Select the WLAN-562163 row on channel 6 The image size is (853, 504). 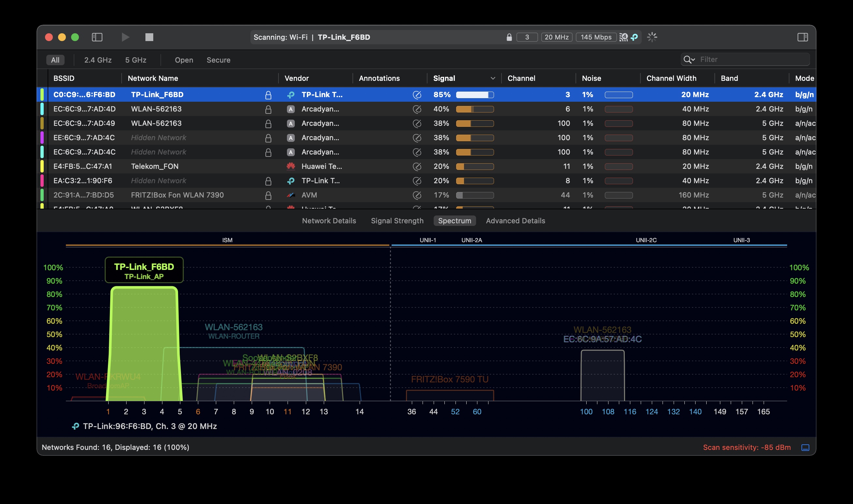click(x=426, y=109)
